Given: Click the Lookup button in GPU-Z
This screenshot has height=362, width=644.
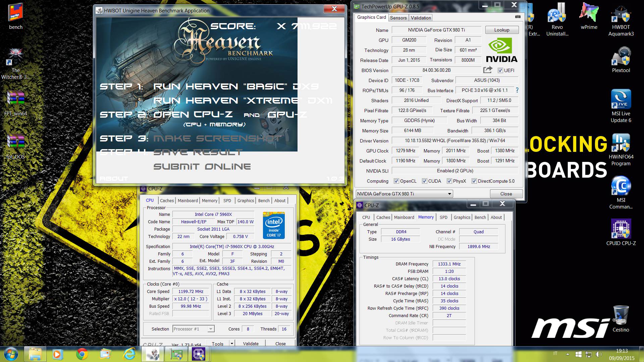Looking at the screenshot, I should (x=502, y=30).
